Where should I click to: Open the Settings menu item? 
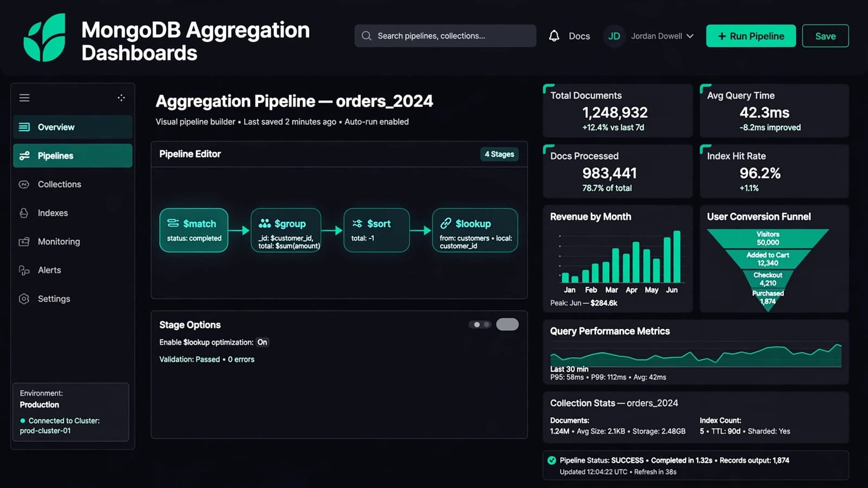(x=73, y=299)
